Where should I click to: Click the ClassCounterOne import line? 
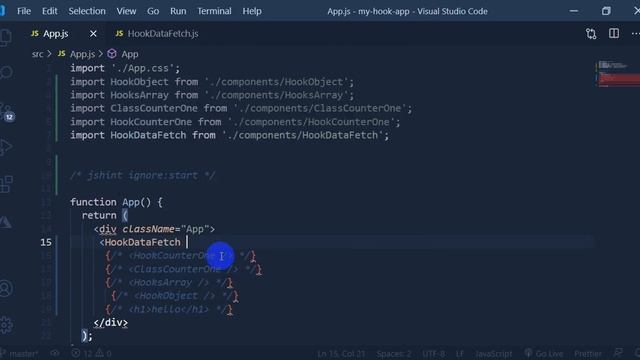click(x=241, y=109)
